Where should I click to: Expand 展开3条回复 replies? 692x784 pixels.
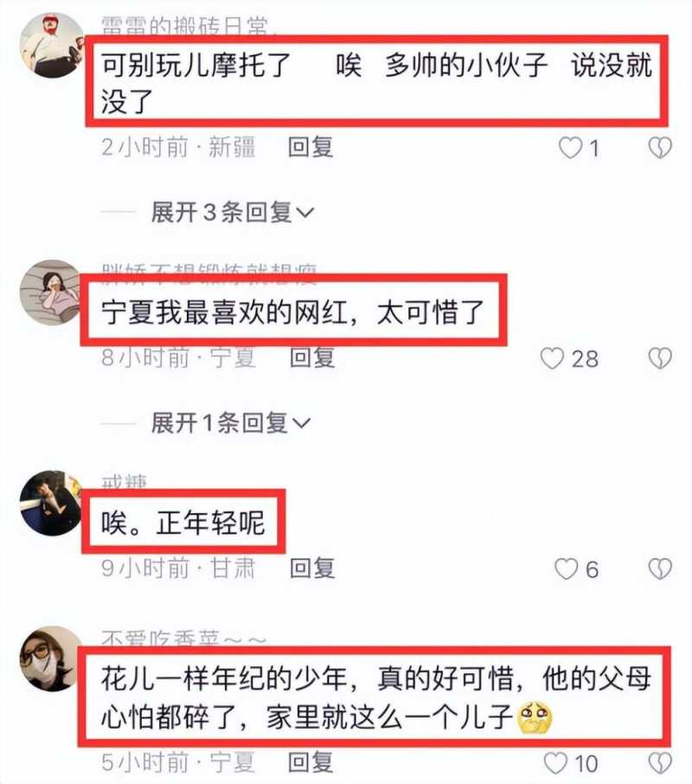[x=233, y=213]
